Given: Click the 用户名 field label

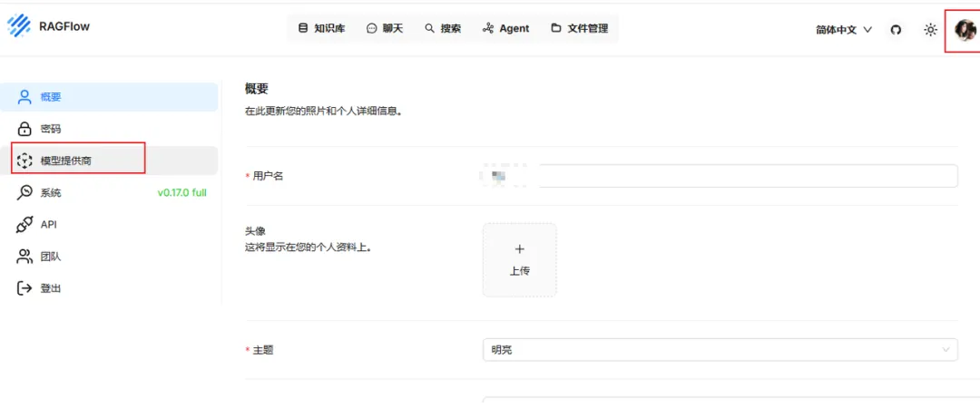Looking at the screenshot, I should click(268, 176).
